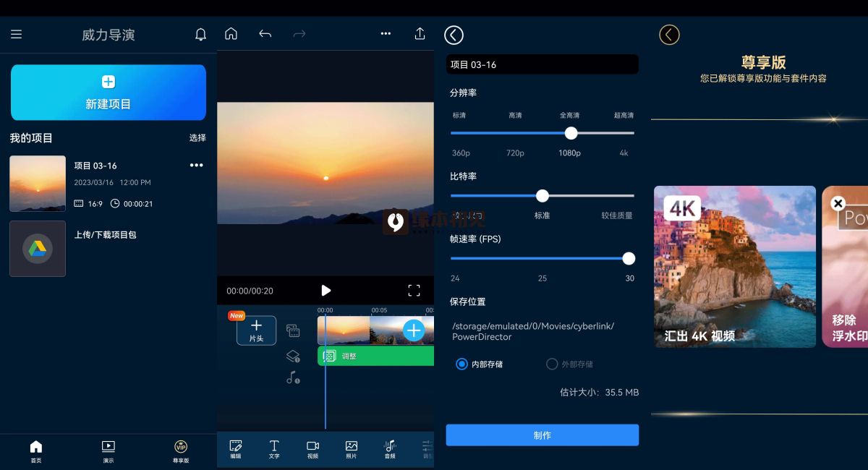Switch to the 首页 tab

point(36,451)
